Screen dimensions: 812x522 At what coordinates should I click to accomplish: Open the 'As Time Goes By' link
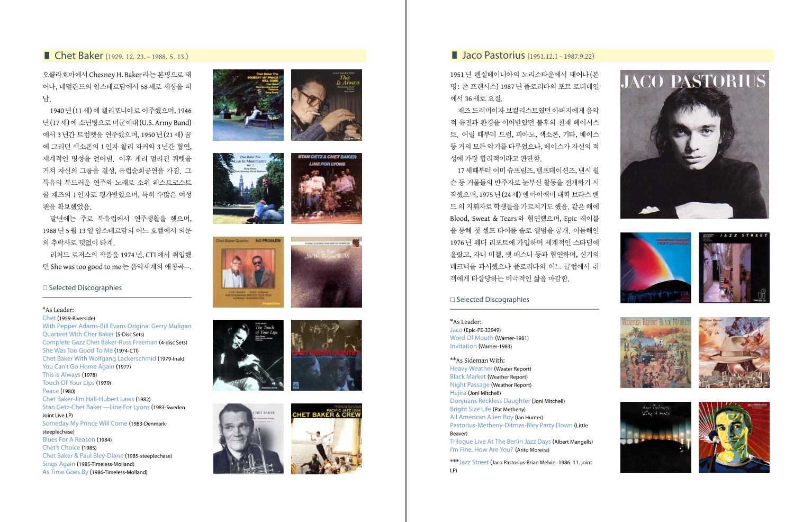tap(66, 472)
